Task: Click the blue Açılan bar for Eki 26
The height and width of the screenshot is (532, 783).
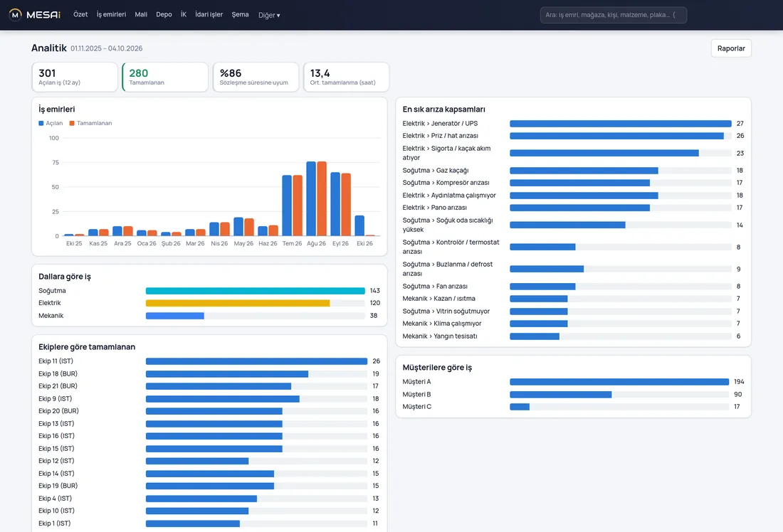Action: pos(359,225)
